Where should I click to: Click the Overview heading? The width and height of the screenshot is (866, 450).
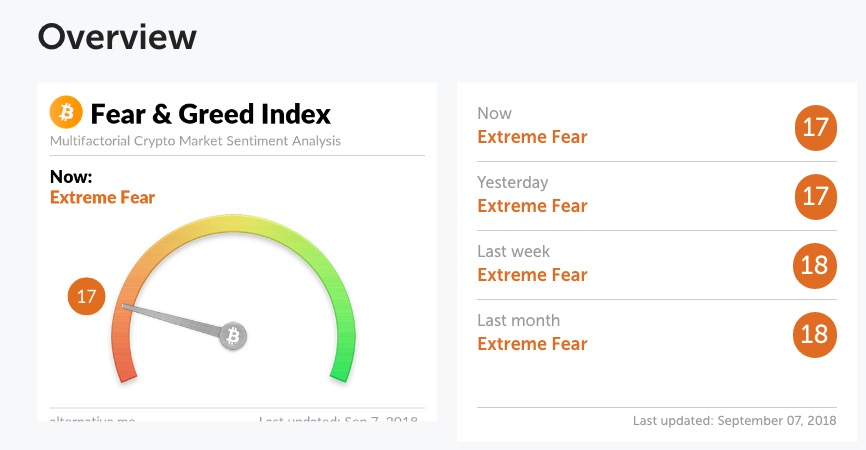[x=117, y=37]
